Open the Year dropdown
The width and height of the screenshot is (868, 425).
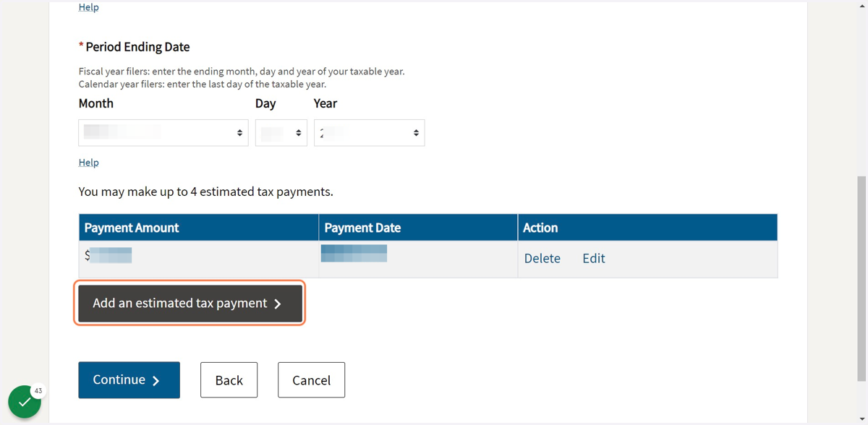click(370, 133)
